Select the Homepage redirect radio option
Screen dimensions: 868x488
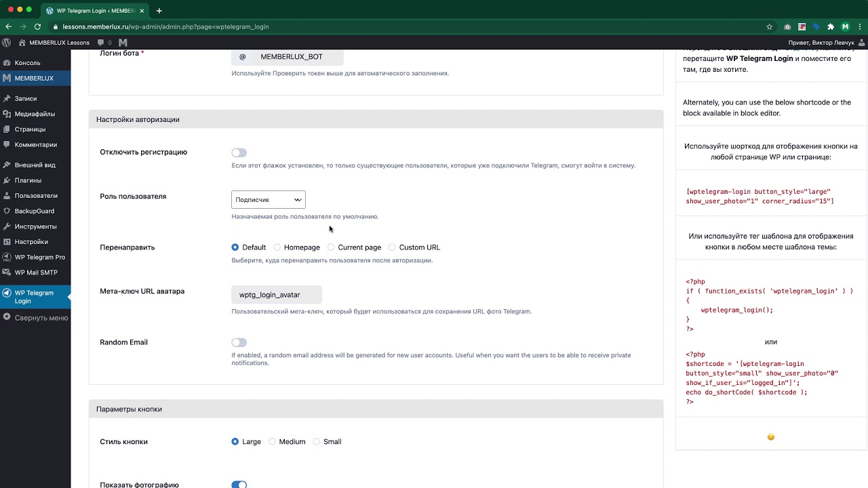click(277, 247)
